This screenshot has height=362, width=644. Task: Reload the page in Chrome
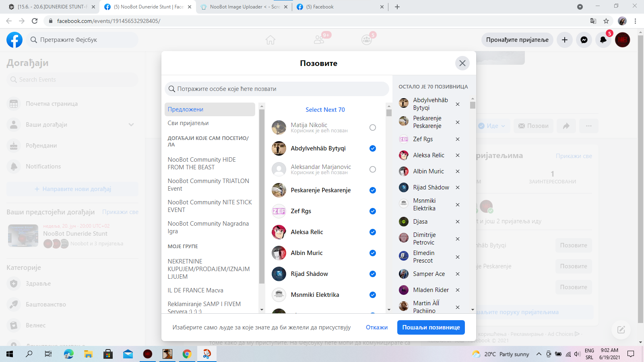(x=35, y=21)
